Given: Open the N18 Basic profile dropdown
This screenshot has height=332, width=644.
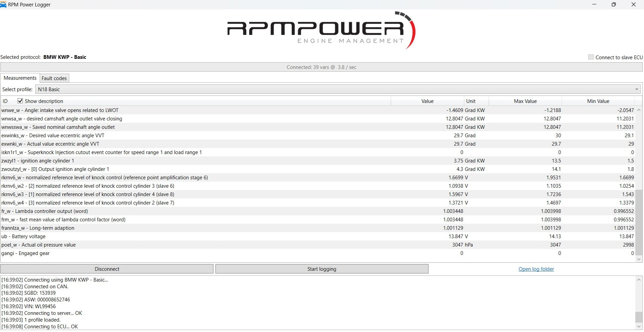Looking at the screenshot, I should coord(338,89).
